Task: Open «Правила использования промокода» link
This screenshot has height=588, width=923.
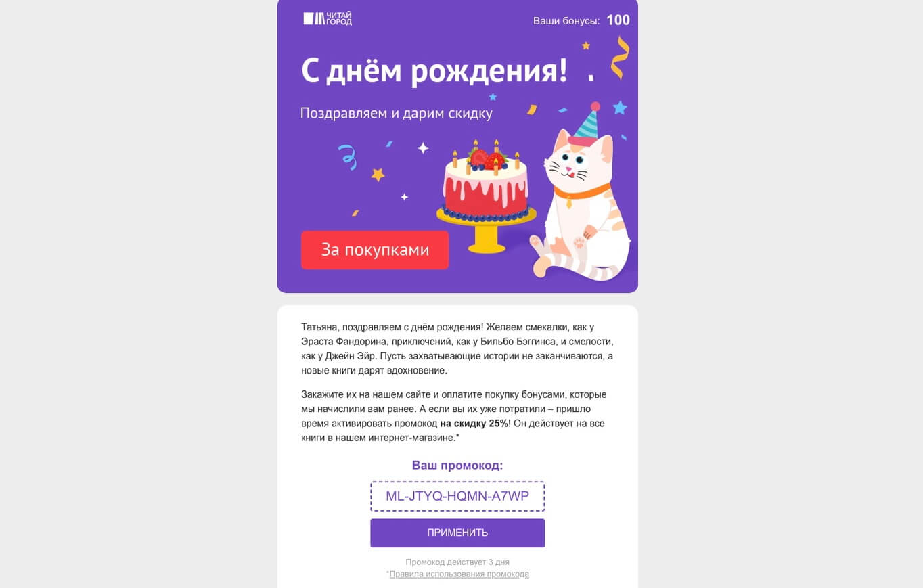Action: [459, 574]
